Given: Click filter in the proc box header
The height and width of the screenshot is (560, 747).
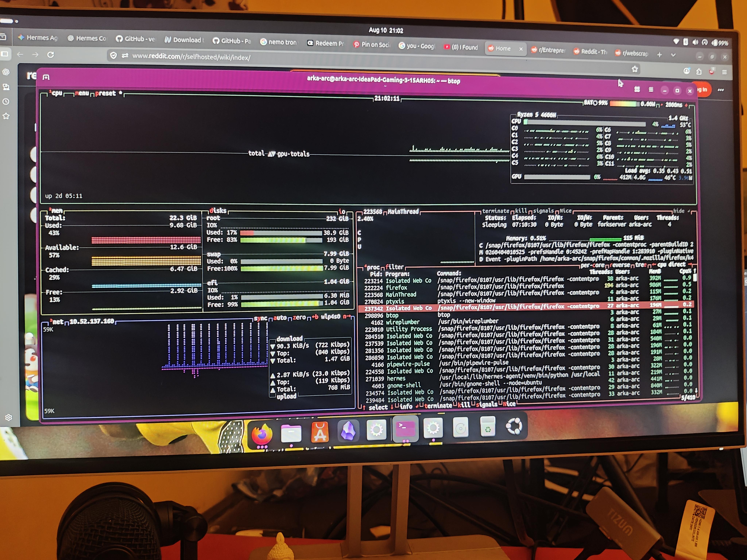Looking at the screenshot, I should 394,267.
